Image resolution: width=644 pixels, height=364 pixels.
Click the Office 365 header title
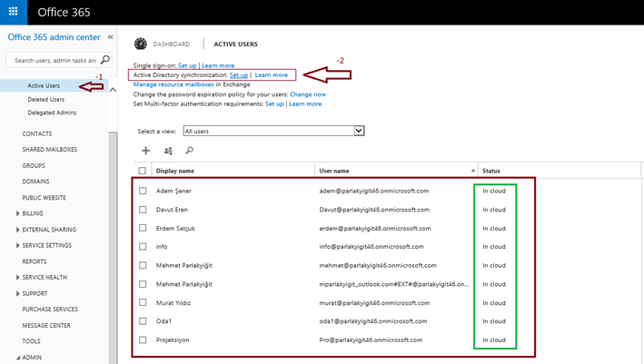point(64,13)
